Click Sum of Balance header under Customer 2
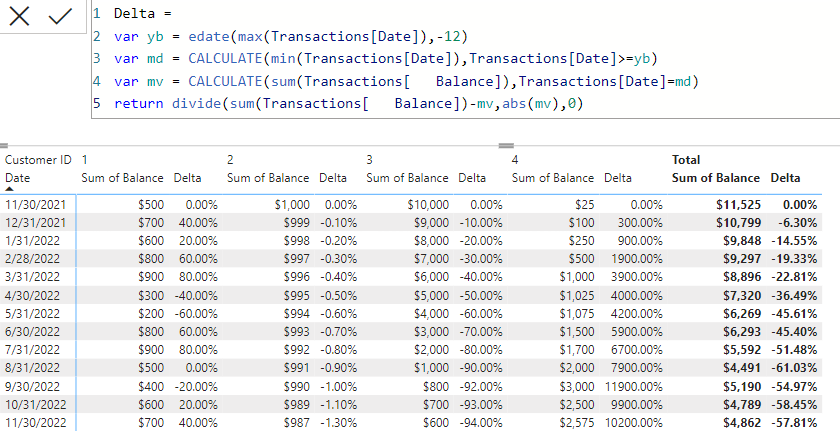Viewport: 840px width, 442px height. pyautogui.click(x=268, y=178)
